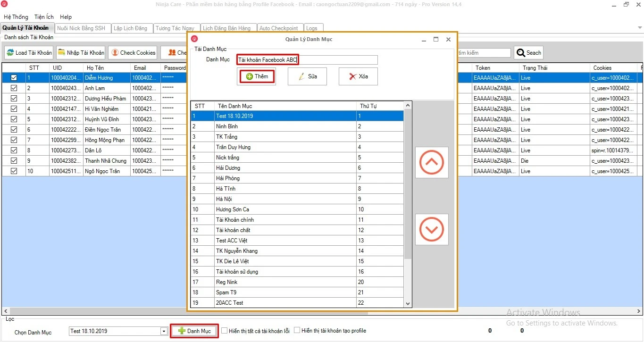Uncheck the checkbox for Dương Hiểu Phàm row

[x=14, y=99]
